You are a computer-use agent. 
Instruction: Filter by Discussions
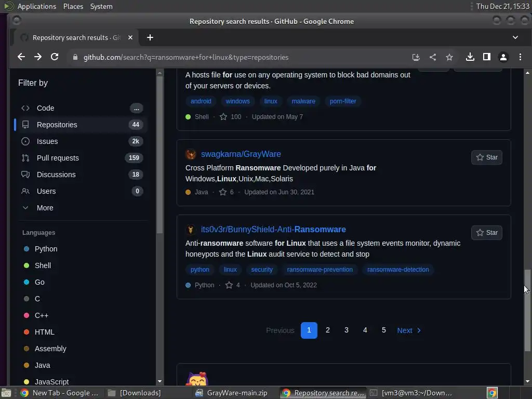82,175
